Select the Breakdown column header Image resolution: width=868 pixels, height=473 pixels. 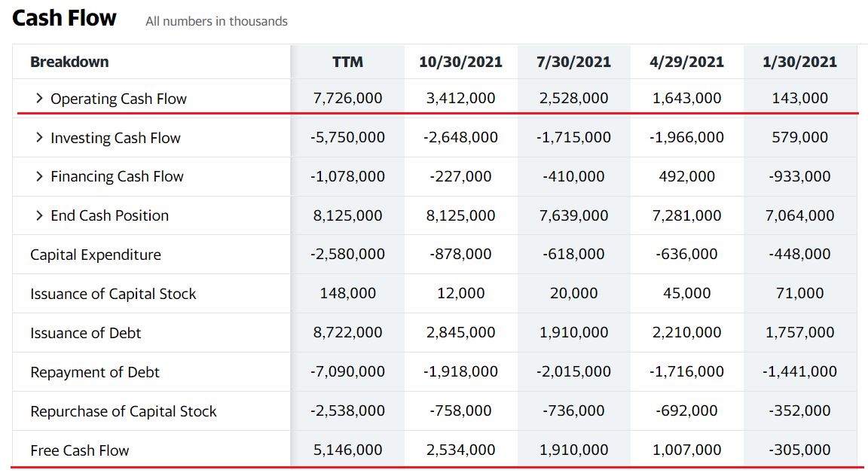click(x=69, y=62)
